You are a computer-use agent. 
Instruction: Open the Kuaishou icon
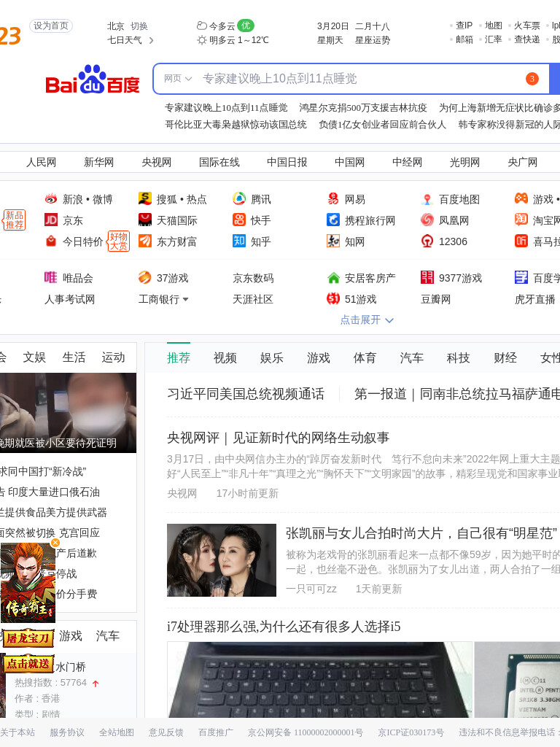[x=239, y=220]
